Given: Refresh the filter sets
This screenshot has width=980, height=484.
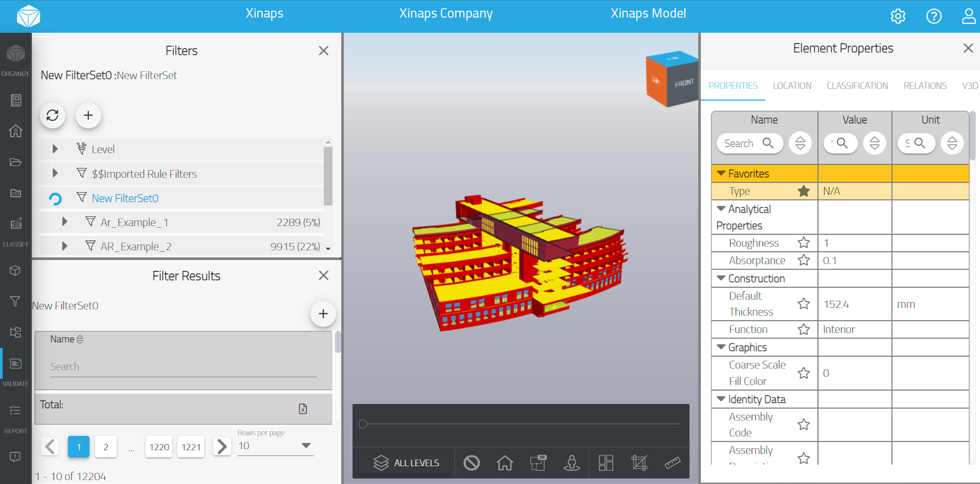Looking at the screenshot, I should point(52,115).
